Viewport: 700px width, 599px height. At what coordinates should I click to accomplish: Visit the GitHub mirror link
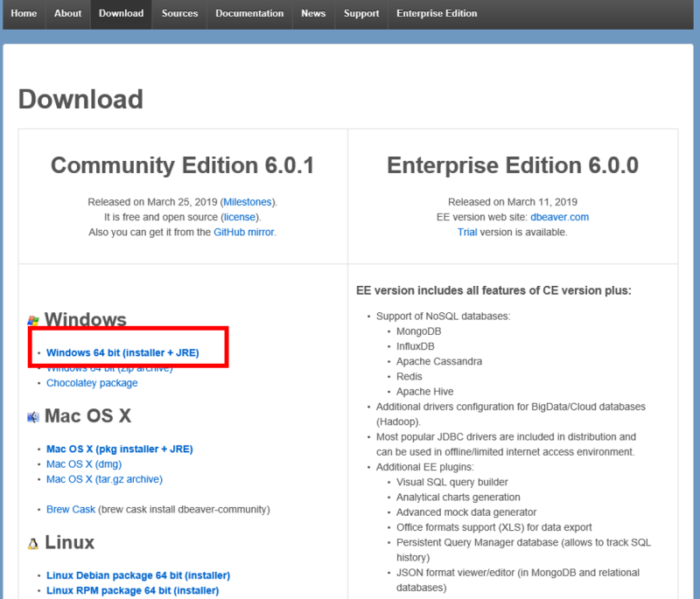pos(244,233)
